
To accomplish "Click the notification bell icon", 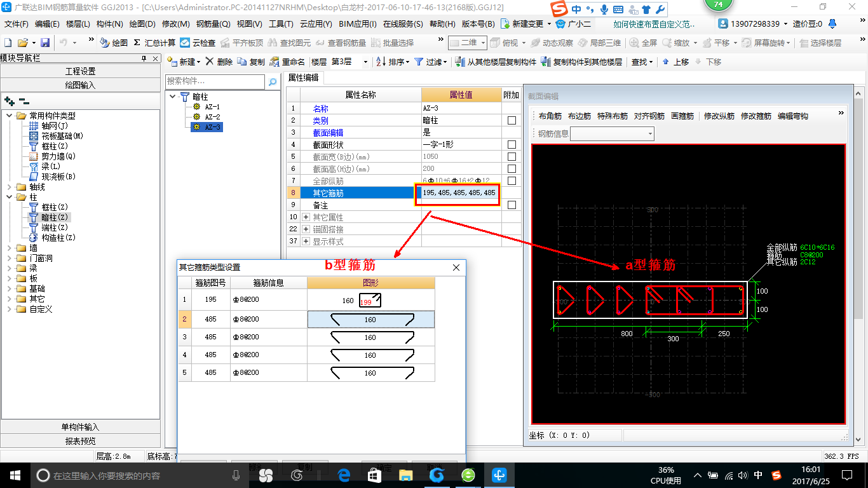I will [834, 24].
